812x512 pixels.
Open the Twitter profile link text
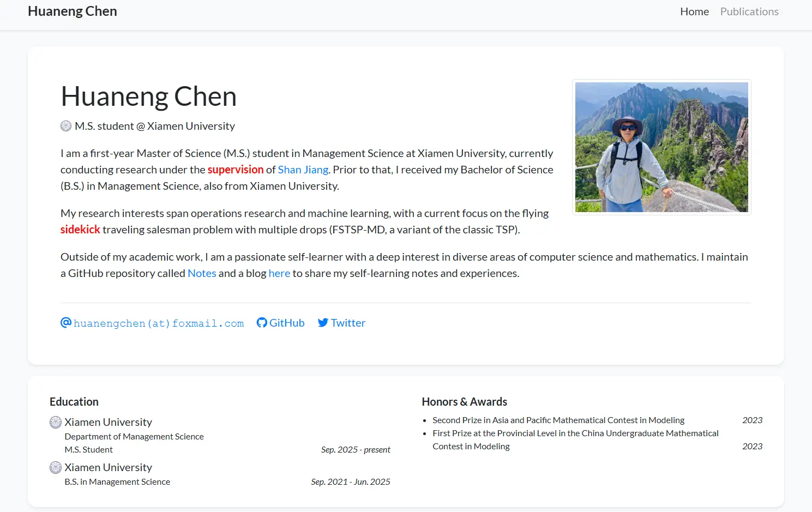tap(348, 323)
